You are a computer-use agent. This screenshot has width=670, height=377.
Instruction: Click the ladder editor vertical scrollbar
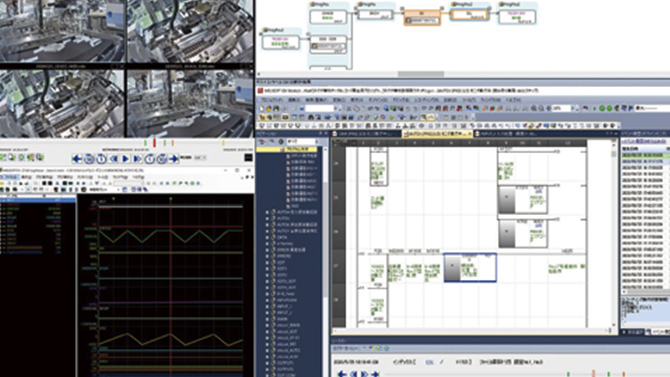[x=613, y=235]
